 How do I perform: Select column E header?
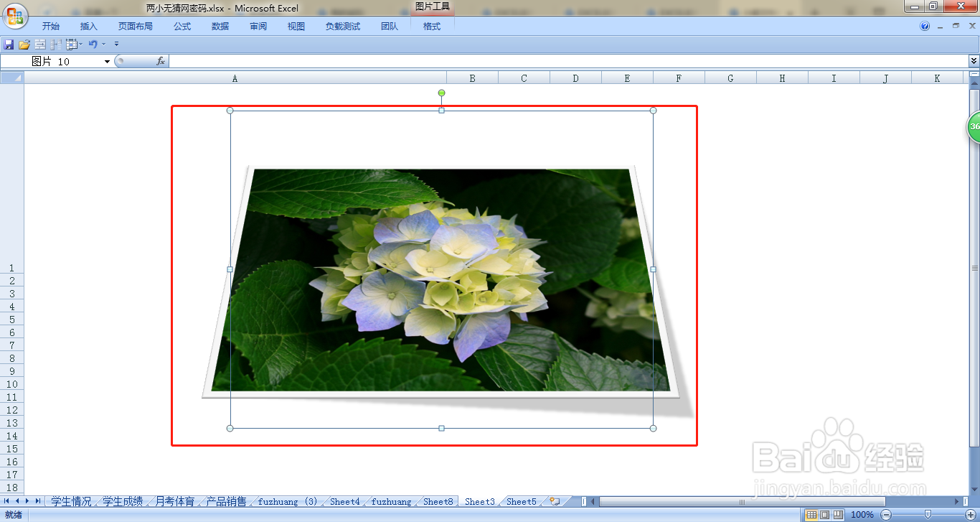tap(627, 78)
